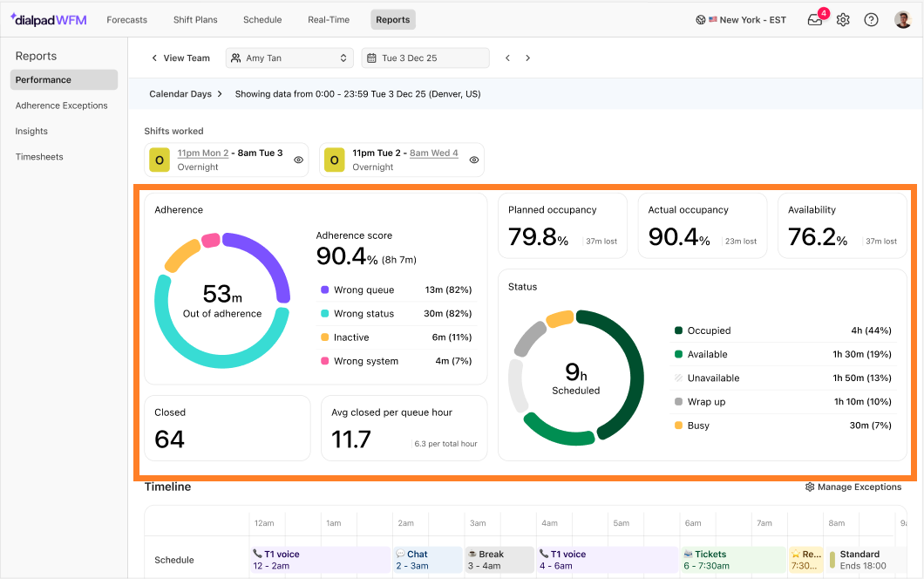The height and width of the screenshot is (579, 924).
Task: Click the orange Inactive legend dot
Action: [x=324, y=337]
